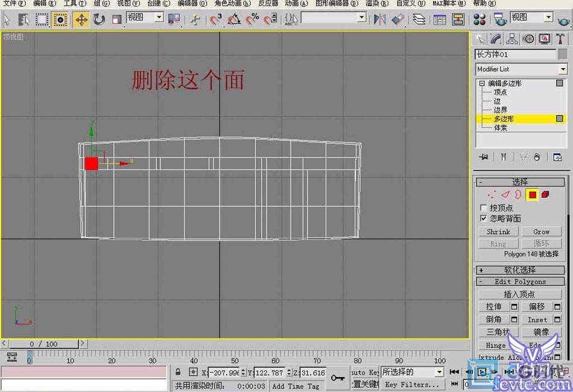This screenshot has width=573, height=392.
Task: Collapse the 选择 rollout
Action: [x=520, y=182]
